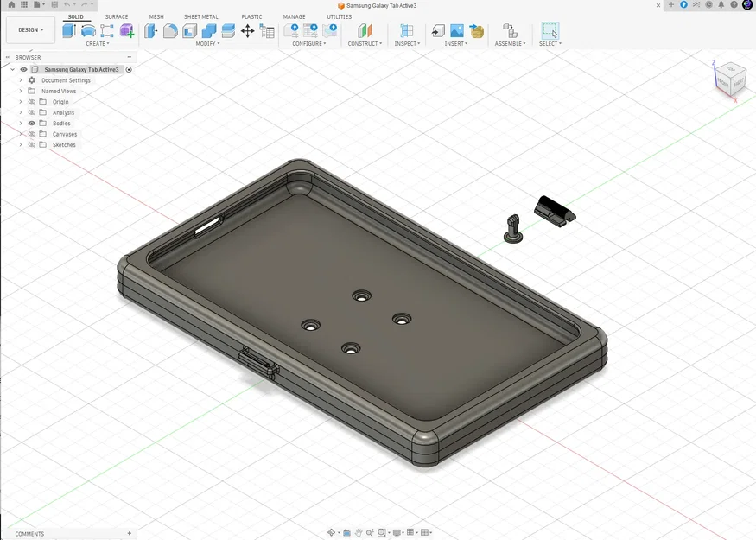
Task: Expand the Origin folder
Action: [20, 102]
